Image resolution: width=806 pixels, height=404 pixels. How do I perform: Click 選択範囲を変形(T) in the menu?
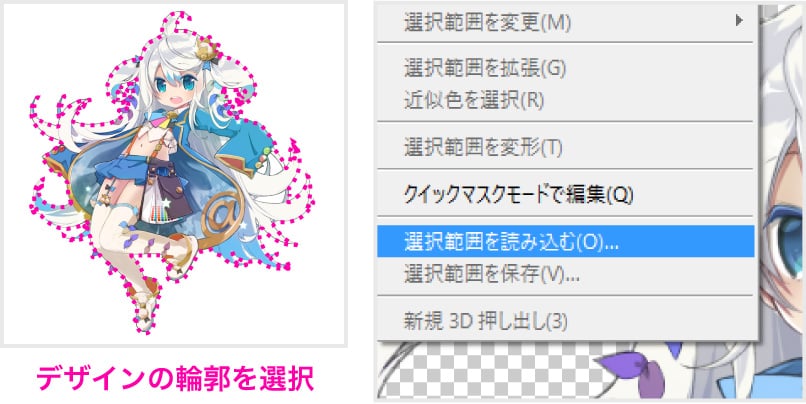[565, 148]
